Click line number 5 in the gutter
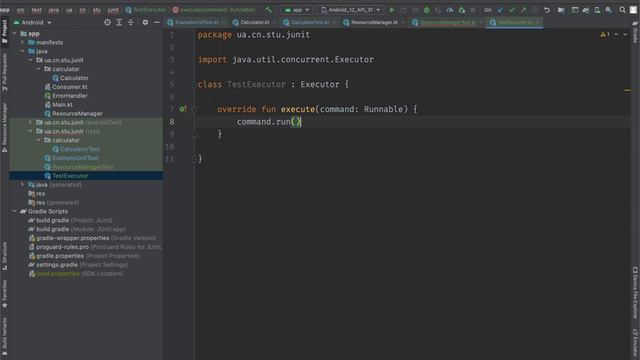640x360 pixels. click(x=172, y=84)
